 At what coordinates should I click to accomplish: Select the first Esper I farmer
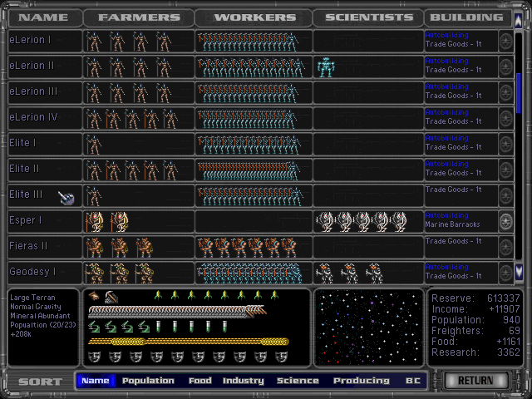point(94,222)
